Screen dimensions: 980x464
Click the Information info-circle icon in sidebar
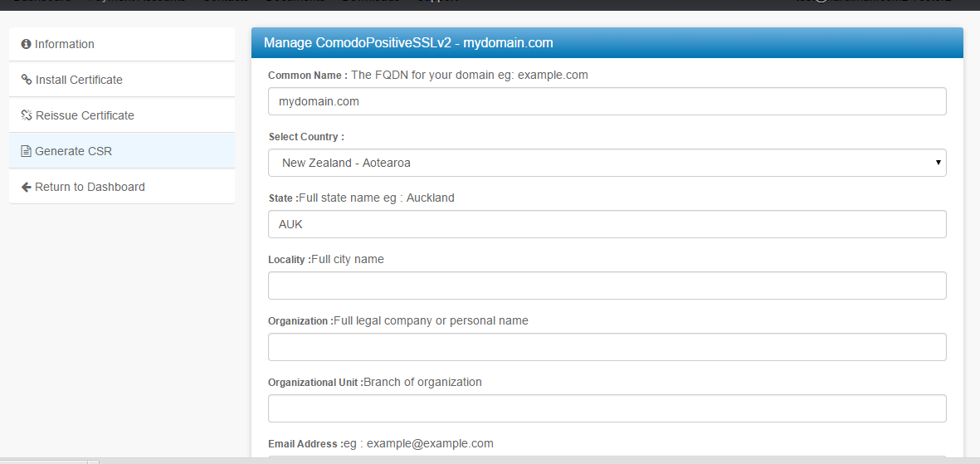pos(26,44)
